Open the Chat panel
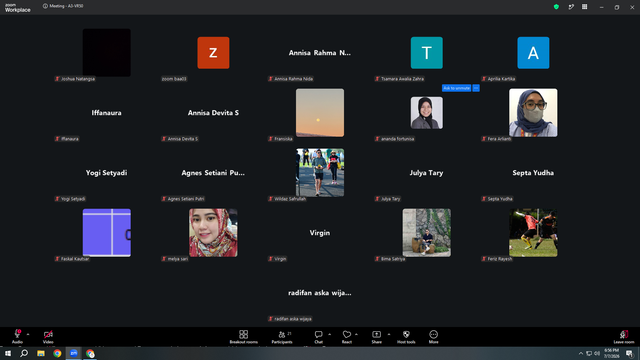This screenshot has width=640, height=360. pyautogui.click(x=318, y=337)
